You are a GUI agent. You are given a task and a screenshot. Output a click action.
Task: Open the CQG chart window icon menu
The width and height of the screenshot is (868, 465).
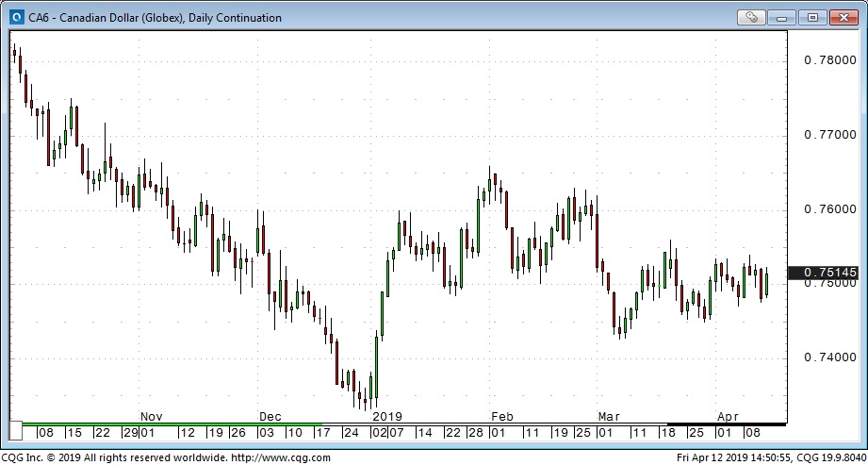(17, 18)
